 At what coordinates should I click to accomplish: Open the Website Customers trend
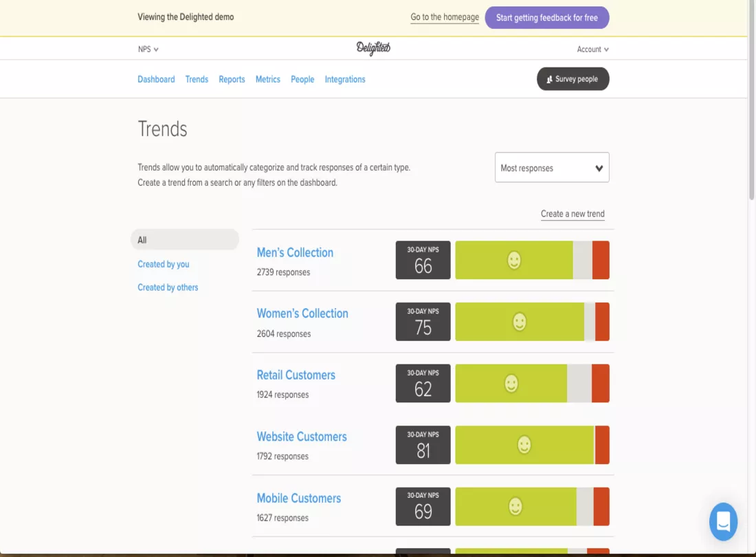click(x=302, y=437)
